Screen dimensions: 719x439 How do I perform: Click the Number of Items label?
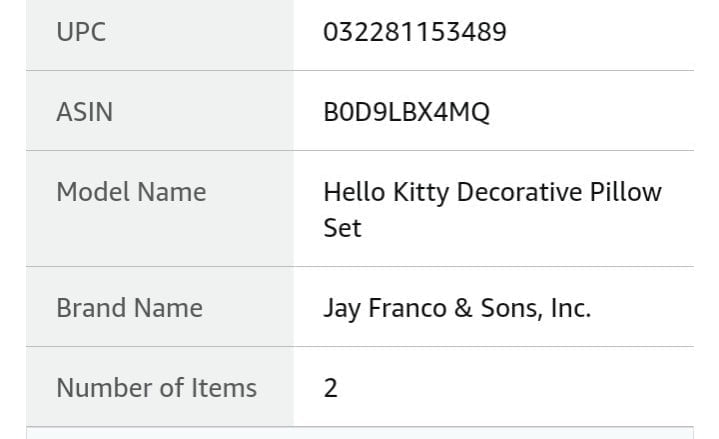pyautogui.click(x=156, y=388)
